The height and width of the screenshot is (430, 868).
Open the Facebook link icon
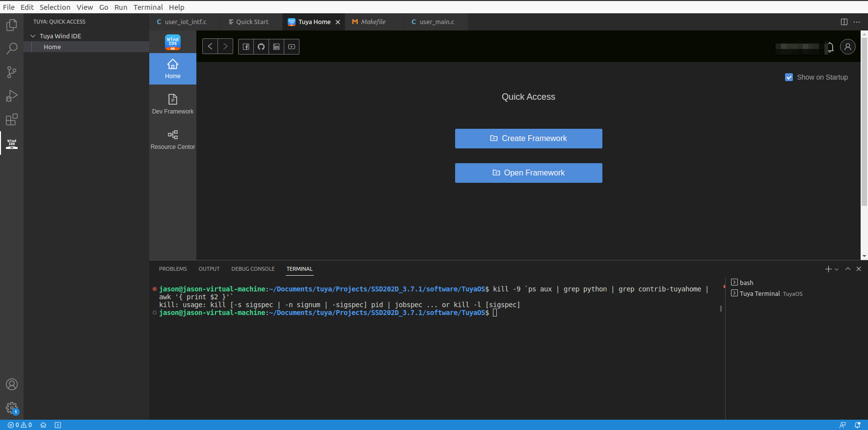pyautogui.click(x=246, y=47)
